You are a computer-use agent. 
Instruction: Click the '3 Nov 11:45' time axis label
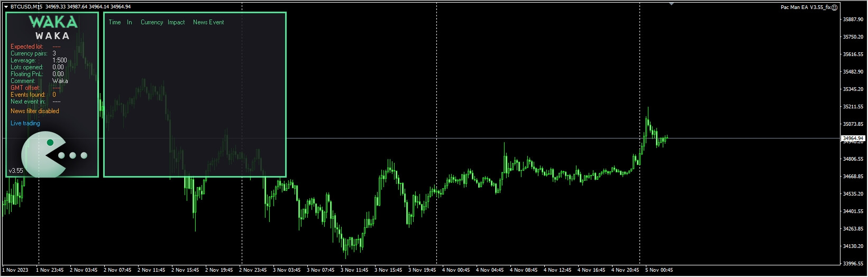click(x=354, y=270)
